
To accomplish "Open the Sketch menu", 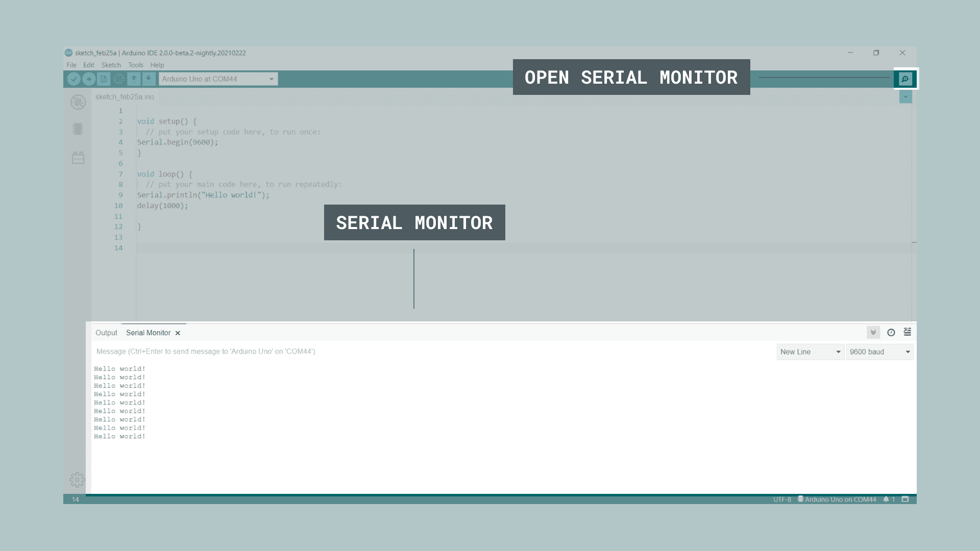I will coord(110,65).
